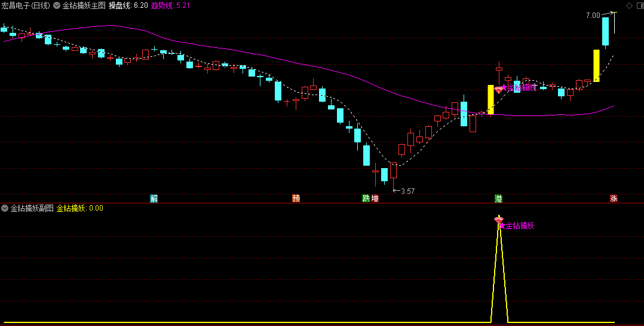
Task: Click the 解 event marker
Action: click(x=154, y=199)
